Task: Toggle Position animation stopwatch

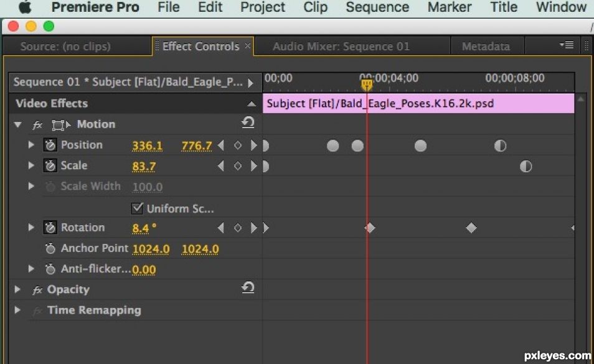Action: pos(50,145)
